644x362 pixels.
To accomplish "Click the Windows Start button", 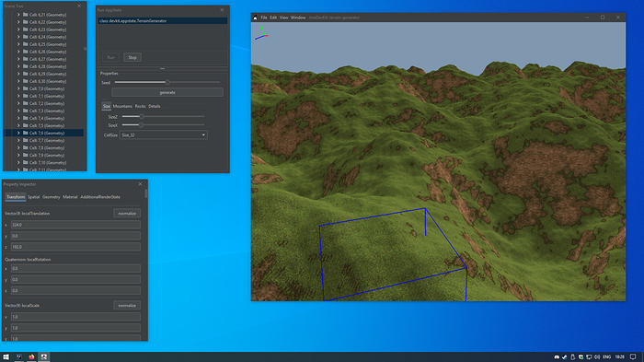I will pyautogui.click(x=6, y=356).
